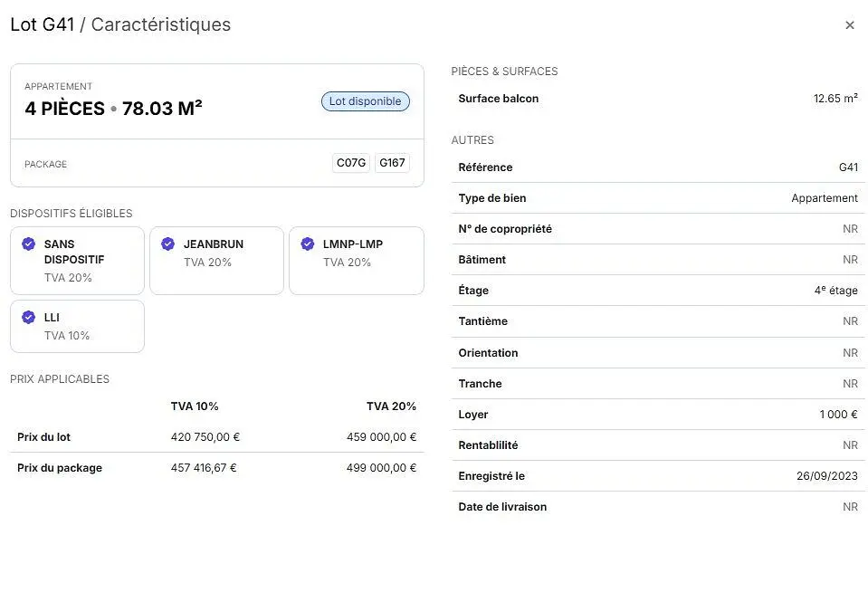
Task: Select package price 499 000,00 €
Action: [381, 468]
